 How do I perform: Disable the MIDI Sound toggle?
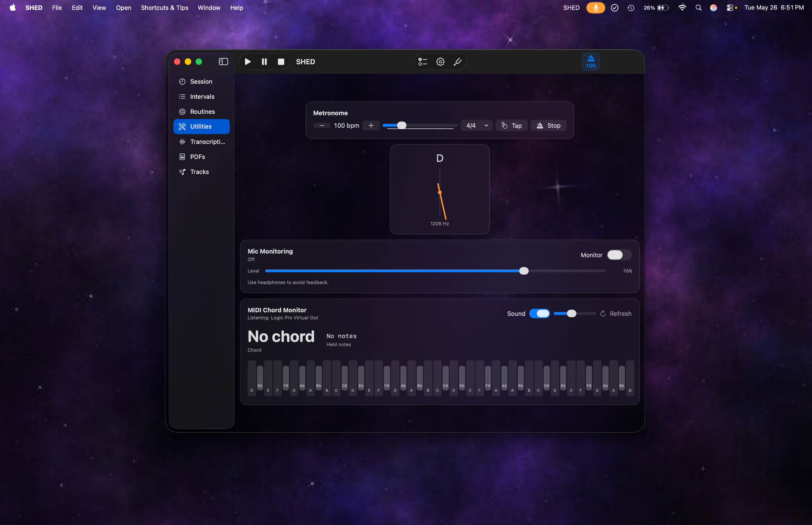click(540, 313)
